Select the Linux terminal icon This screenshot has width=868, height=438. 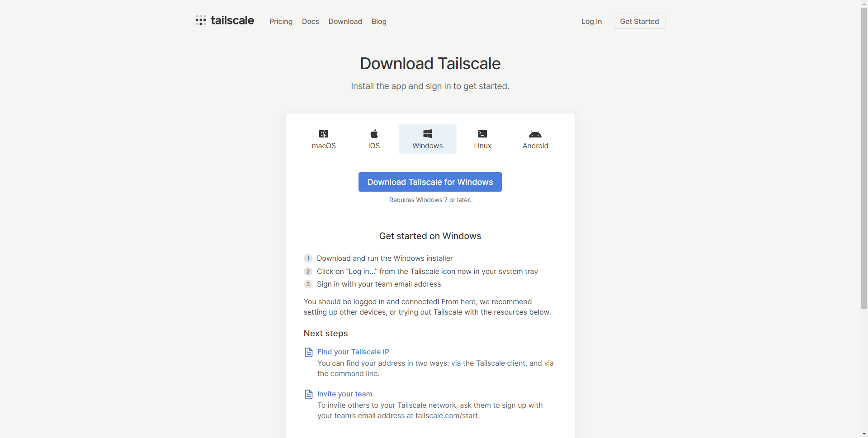point(482,134)
